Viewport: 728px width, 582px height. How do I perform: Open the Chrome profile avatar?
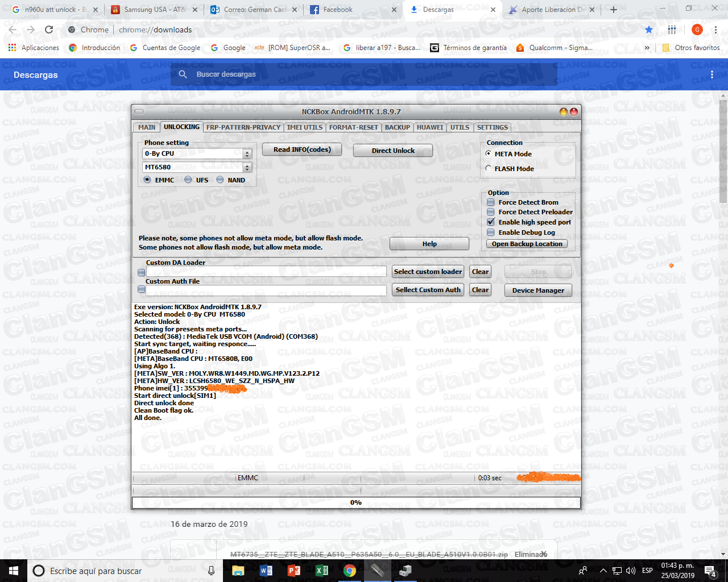(x=697, y=30)
